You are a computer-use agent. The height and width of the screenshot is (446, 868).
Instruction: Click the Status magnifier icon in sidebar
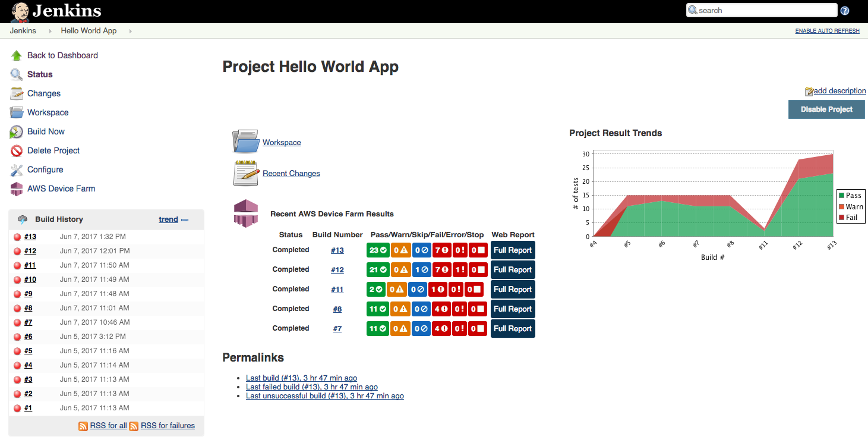tap(17, 74)
